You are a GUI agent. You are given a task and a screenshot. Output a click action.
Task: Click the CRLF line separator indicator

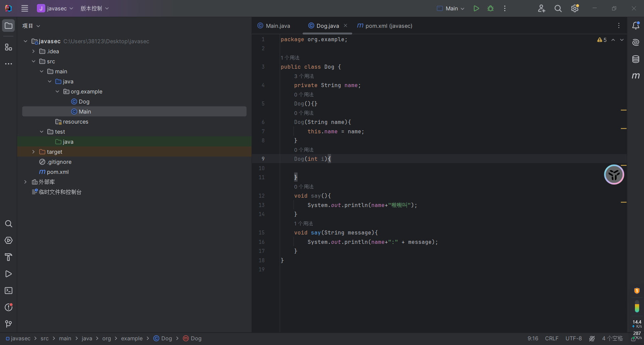coord(551,339)
